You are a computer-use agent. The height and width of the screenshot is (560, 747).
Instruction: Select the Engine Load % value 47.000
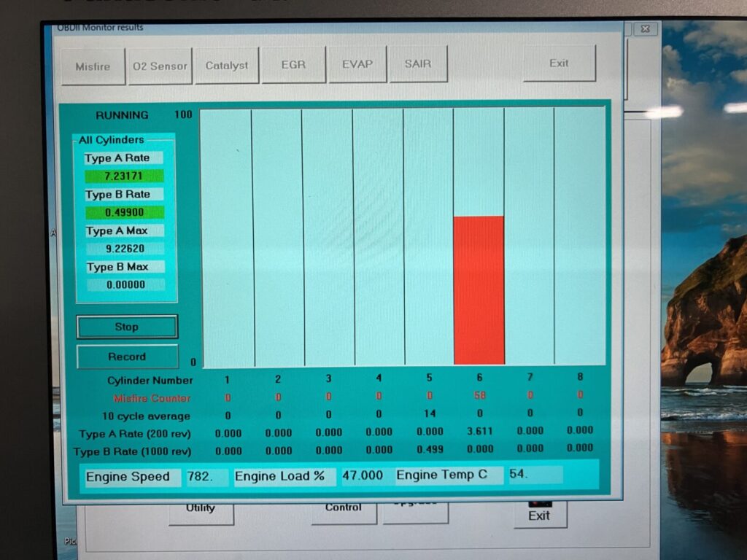(x=363, y=475)
